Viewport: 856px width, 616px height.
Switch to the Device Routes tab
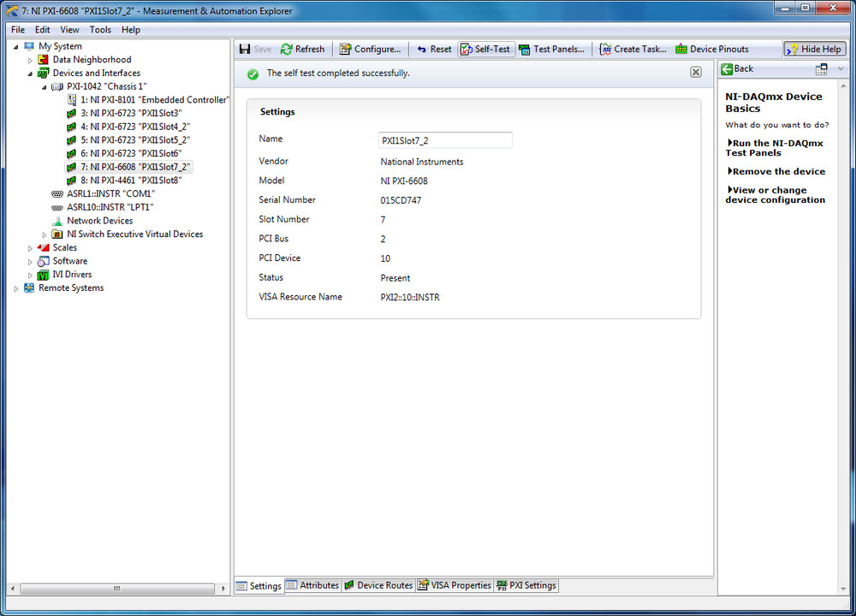(378, 585)
